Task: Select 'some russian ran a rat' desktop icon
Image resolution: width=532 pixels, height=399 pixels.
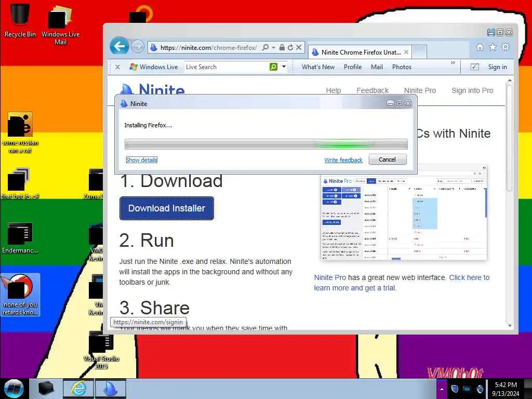Action: coord(20,132)
